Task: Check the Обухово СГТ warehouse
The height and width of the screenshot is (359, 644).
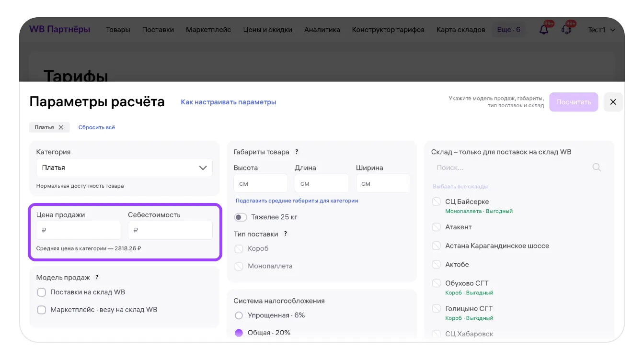Action: coord(437,283)
